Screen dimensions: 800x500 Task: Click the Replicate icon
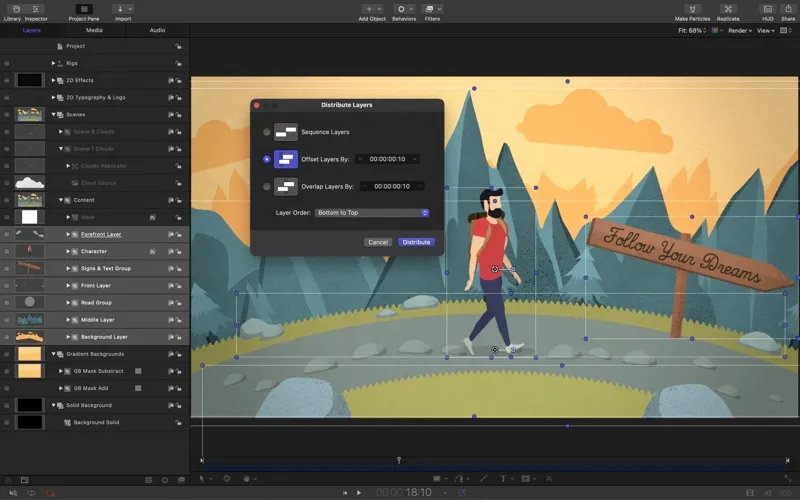click(728, 9)
